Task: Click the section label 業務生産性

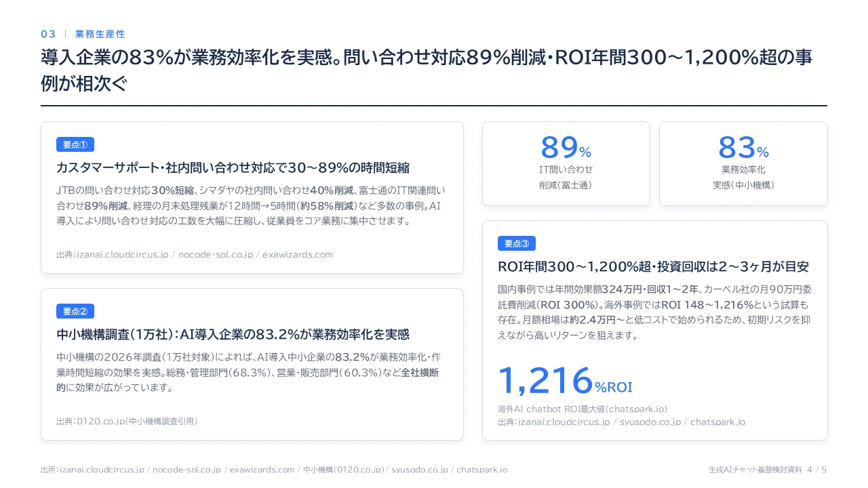Action: tap(100, 34)
